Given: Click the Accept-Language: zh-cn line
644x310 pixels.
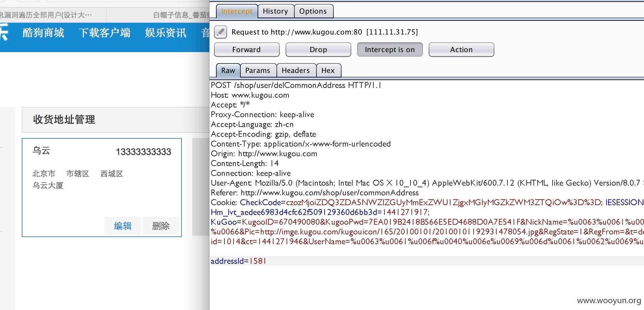Looking at the screenshot, I should (x=252, y=124).
